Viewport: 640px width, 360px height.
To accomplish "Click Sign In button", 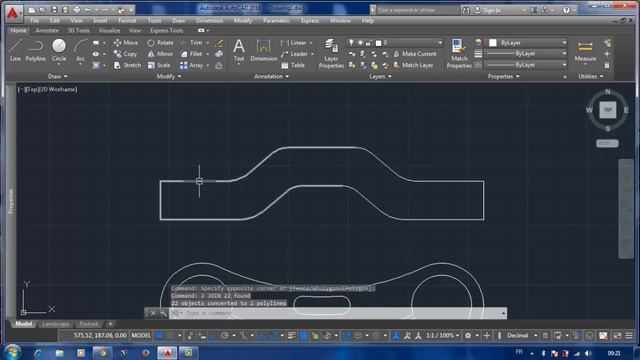I will coord(488,10).
